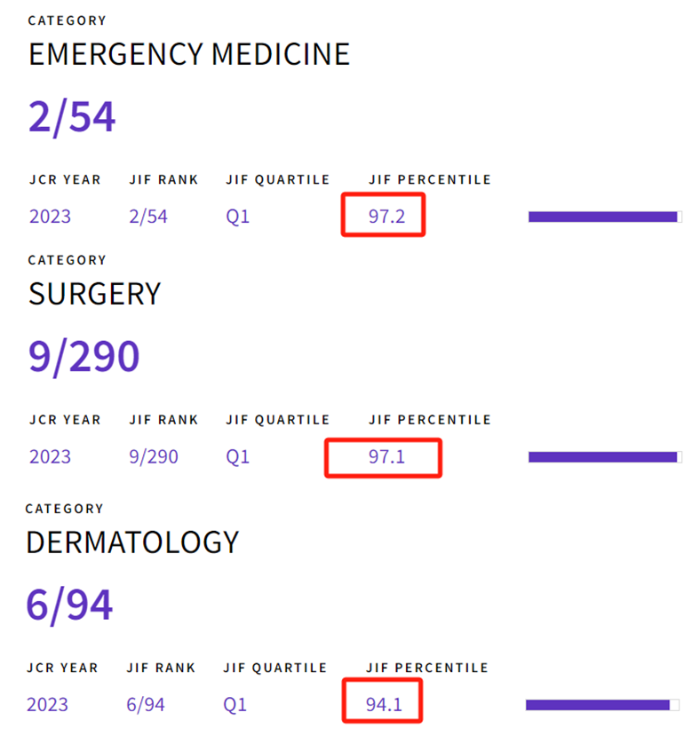Click the 2023 JCR year in Surgery

pos(51,456)
